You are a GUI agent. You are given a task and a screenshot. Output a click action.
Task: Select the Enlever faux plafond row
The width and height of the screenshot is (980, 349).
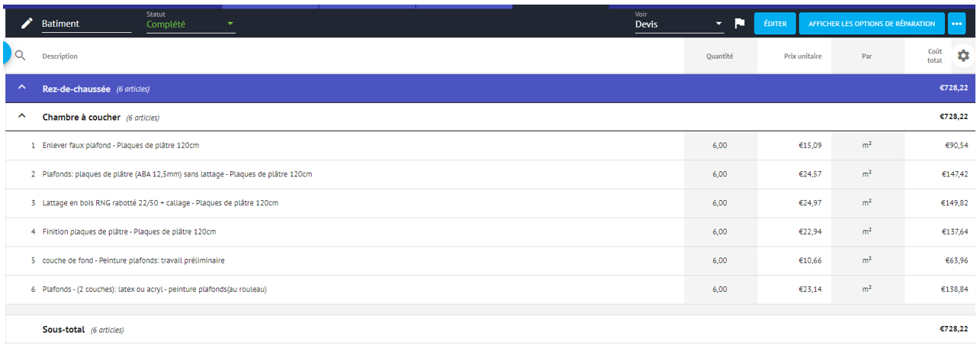coord(120,145)
